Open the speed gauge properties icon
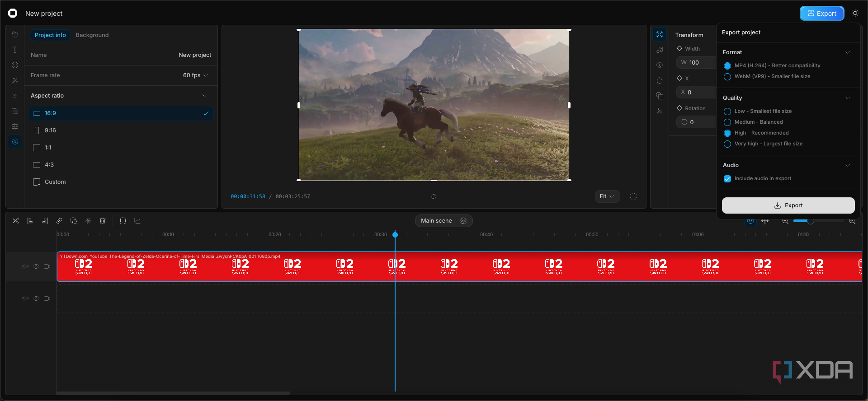The height and width of the screenshot is (401, 868). tap(660, 65)
